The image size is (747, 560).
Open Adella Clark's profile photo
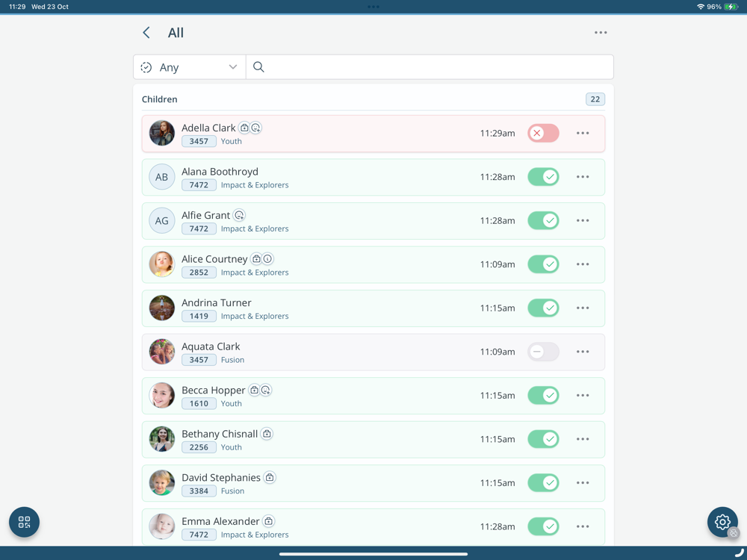pyautogui.click(x=162, y=134)
